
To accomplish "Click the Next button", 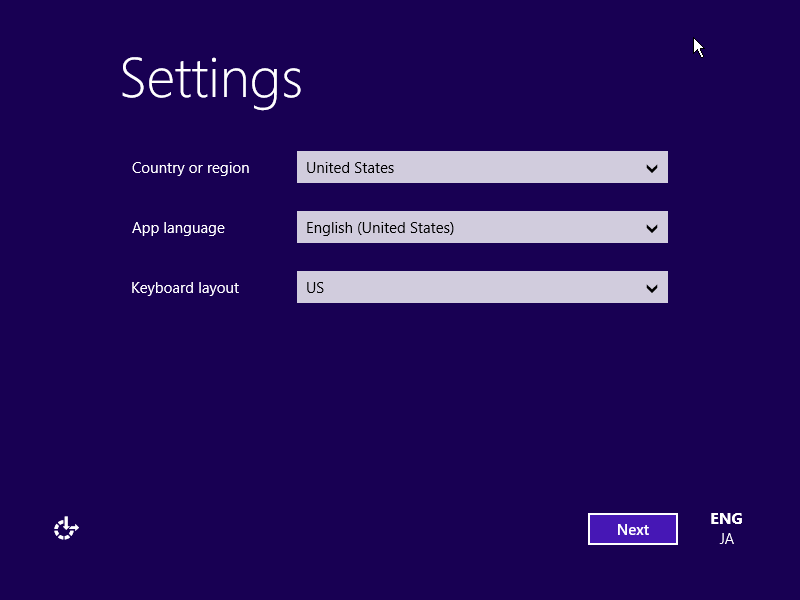I will pos(632,529).
